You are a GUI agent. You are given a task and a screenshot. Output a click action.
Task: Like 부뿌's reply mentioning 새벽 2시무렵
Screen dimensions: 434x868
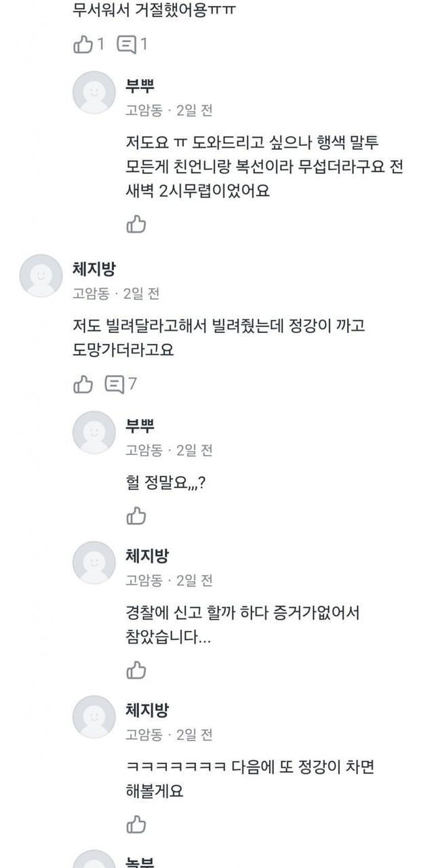click(x=136, y=224)
